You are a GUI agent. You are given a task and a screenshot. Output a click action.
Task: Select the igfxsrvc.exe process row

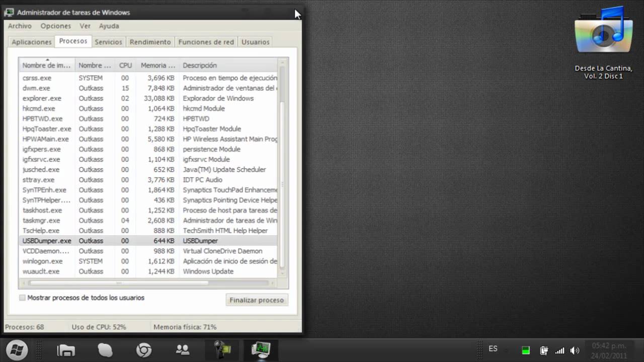(x=148, y=159)
